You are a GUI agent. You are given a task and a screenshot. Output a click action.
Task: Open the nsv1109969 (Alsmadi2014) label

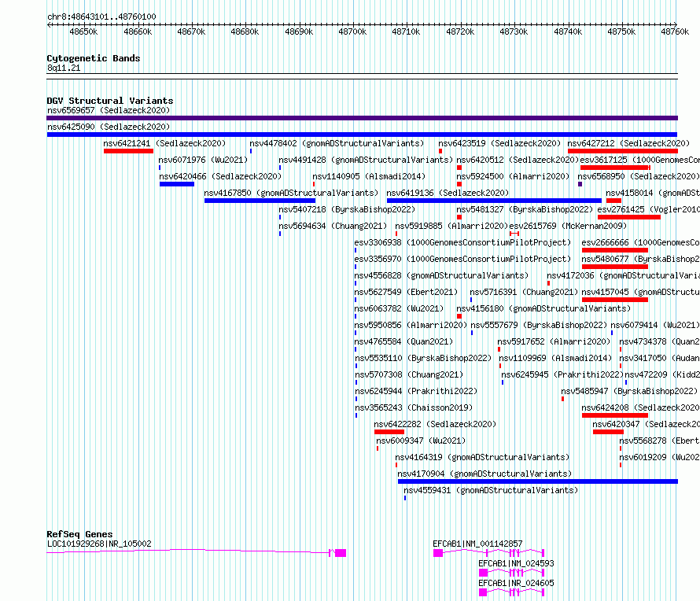tap(555, 358)
